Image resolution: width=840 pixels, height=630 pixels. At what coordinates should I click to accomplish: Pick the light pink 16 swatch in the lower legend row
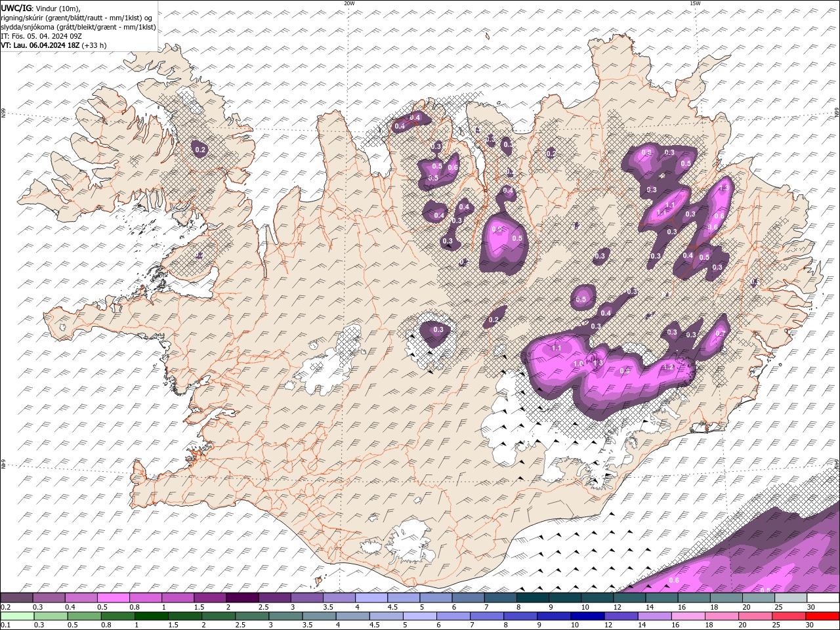(x=688, y=616)
